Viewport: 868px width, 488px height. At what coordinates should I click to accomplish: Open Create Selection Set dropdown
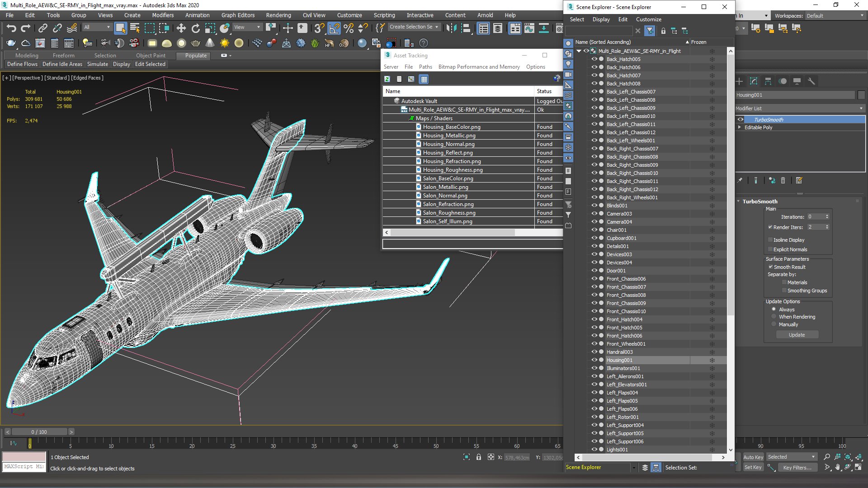click(x=414, y=27)
